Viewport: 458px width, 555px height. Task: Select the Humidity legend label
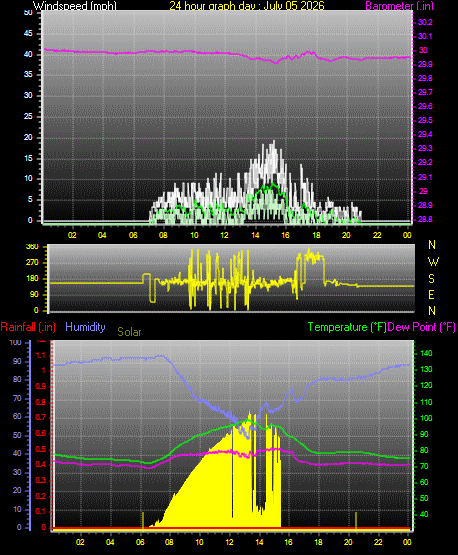[x=85, y=327]
